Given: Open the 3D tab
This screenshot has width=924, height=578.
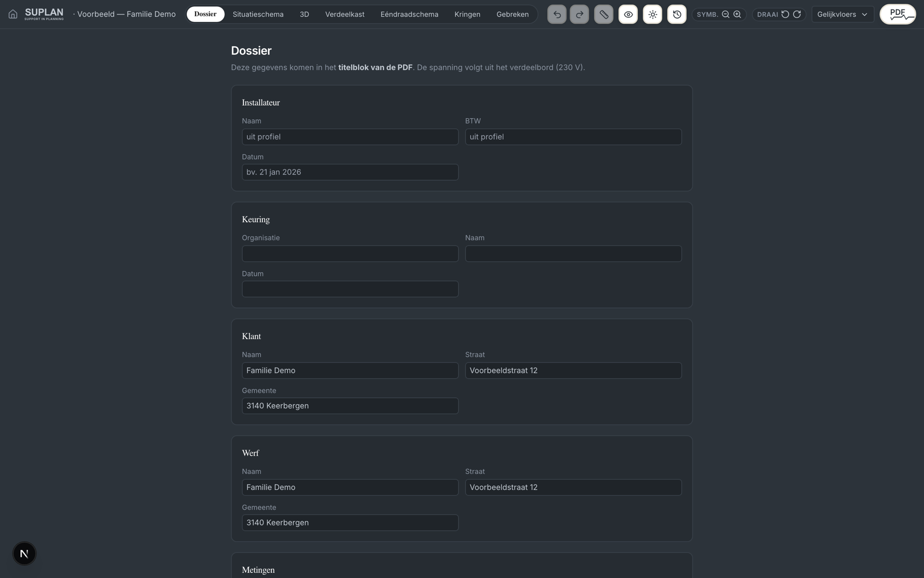Looking at the screenshot, I should pyautogui.click(x=304, y=14).
